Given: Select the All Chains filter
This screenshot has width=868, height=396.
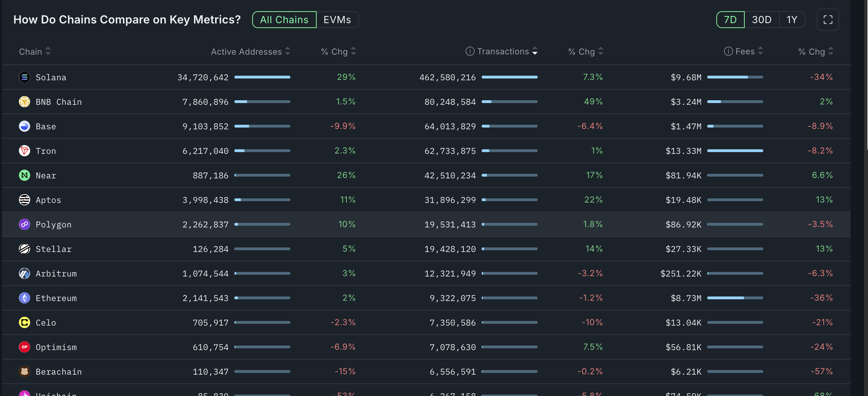Looking at the screenshot, I should pyautogui.click(x=284, y=20).
